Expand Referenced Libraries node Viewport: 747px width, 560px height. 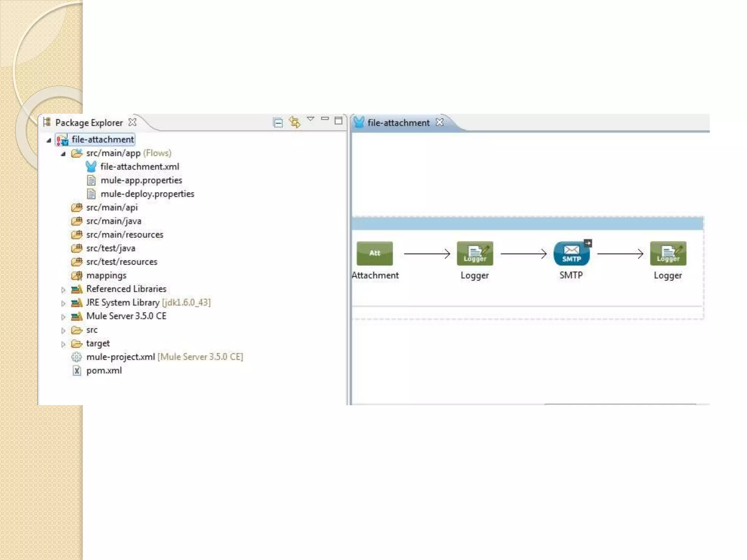click(63, 290)
